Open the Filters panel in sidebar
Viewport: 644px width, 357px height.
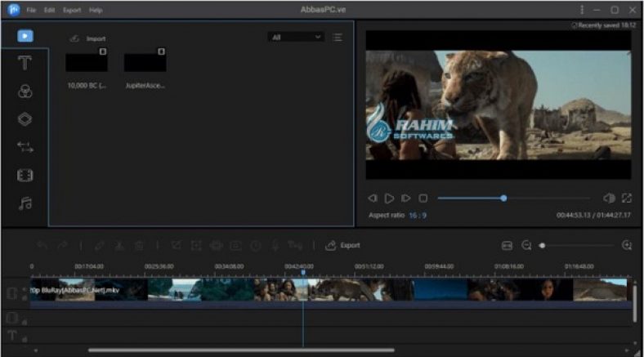click(25, 91)
